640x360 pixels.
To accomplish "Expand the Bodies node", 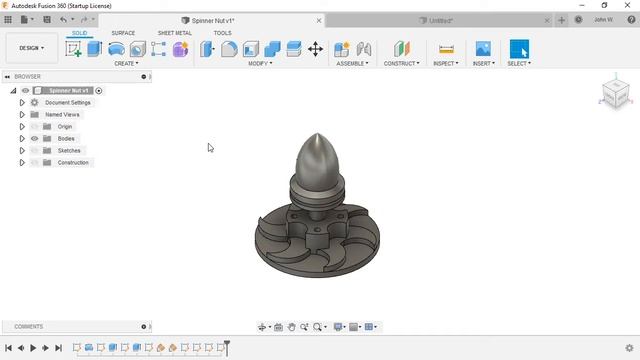I will coord(22,139).
